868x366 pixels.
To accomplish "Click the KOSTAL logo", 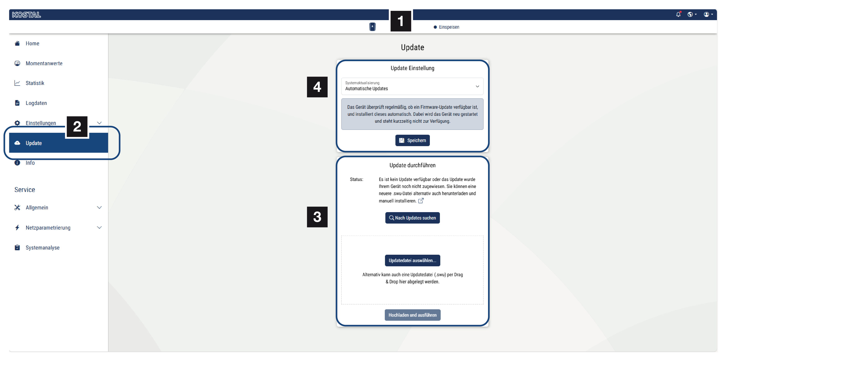I will (26, 15).
